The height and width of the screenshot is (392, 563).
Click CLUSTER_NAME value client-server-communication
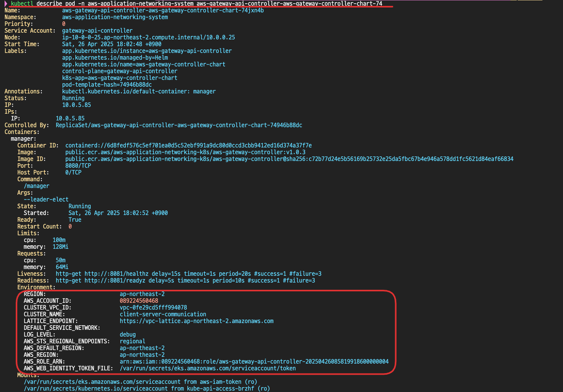click(x=163, y=314)
